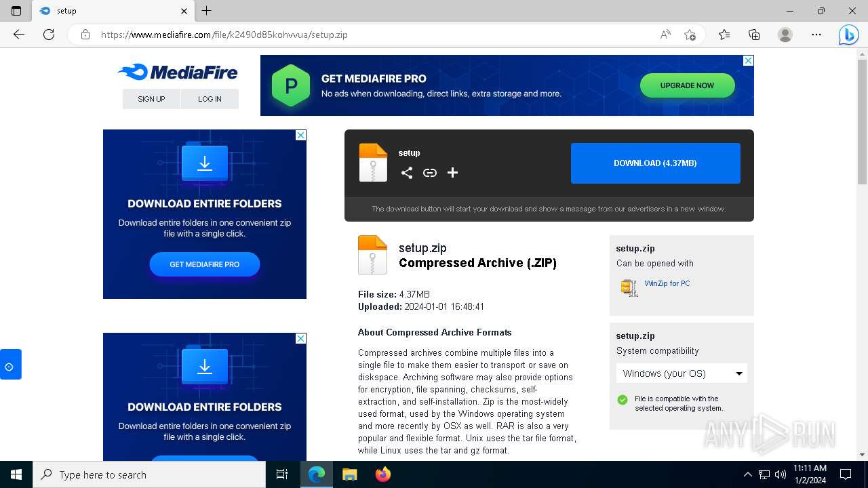This screenshot has height=488, width=868.
Task: Open a new browser tab
Action: [x=207, y=11]
